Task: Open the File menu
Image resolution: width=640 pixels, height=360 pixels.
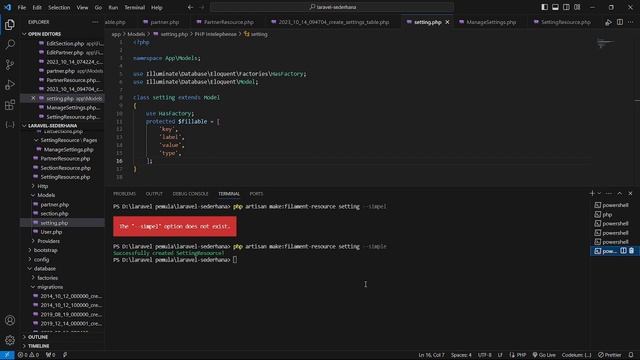Action: pyautogui.click(x=22, y=7)
